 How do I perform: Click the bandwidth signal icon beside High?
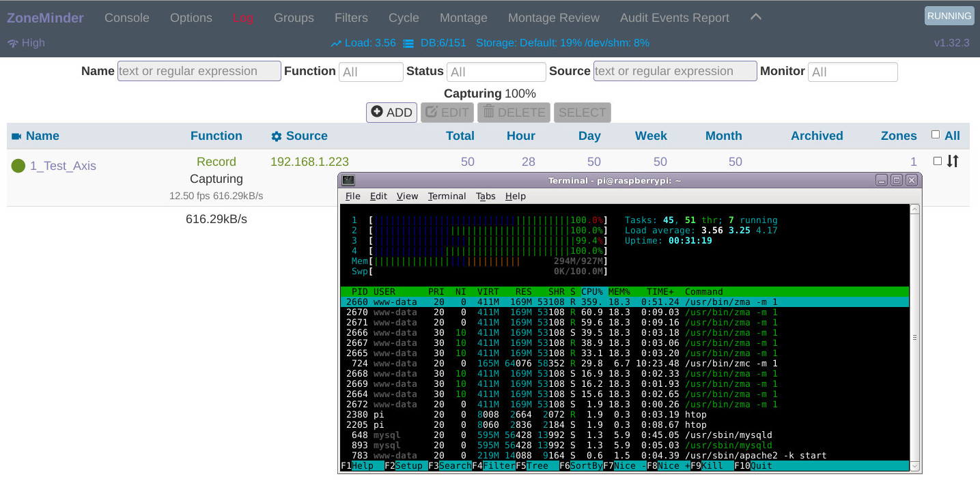pos(12,43)
